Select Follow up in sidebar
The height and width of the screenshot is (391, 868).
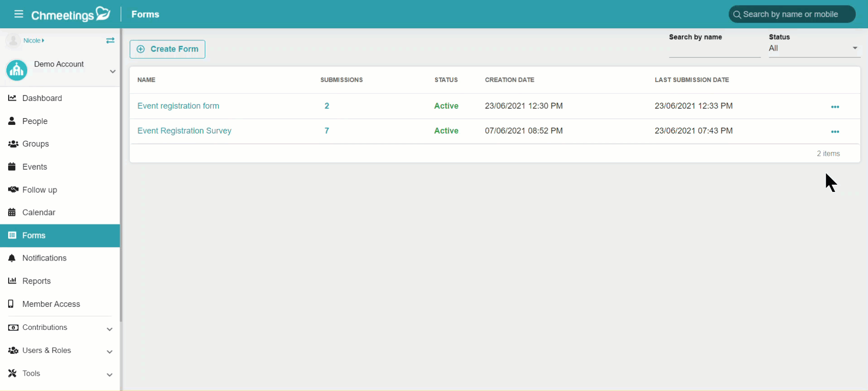point(60,190)
